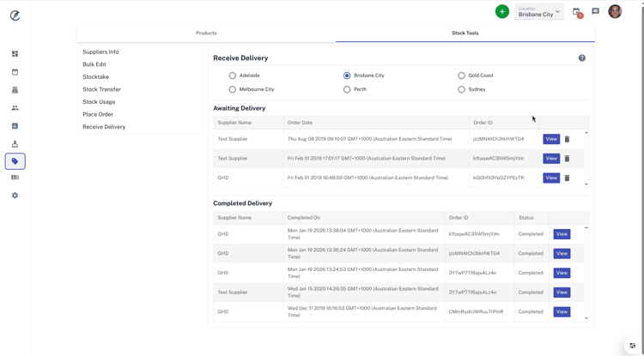Click the help question mark icon
Image resolution: width=644 pixels, height=356 pixels.
point(581,58)
